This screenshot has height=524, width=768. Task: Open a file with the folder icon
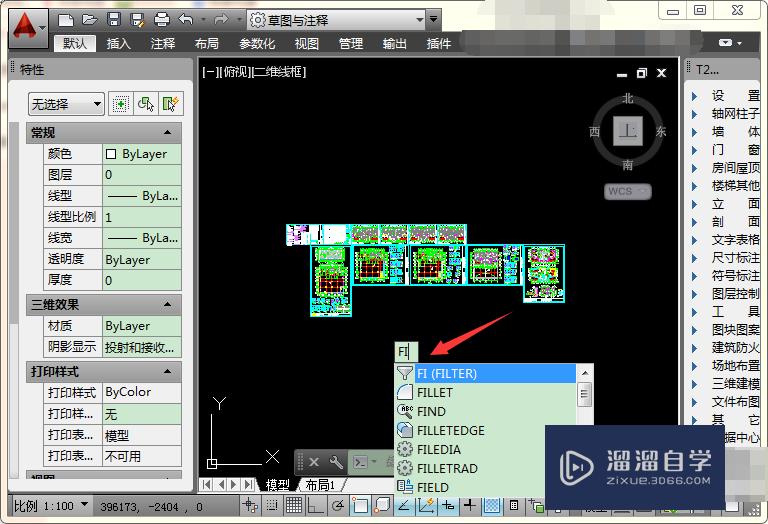point(90,20)
